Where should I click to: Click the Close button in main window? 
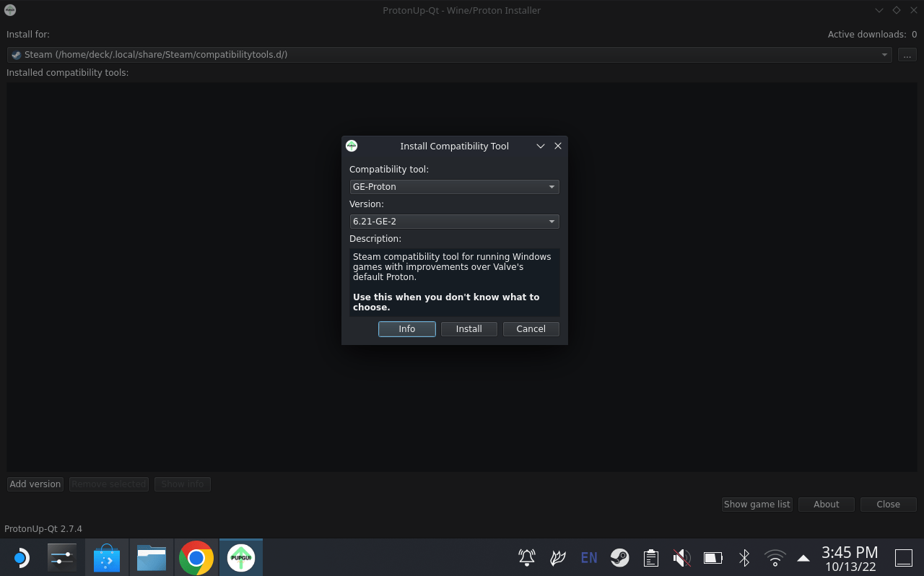point(889,505)
